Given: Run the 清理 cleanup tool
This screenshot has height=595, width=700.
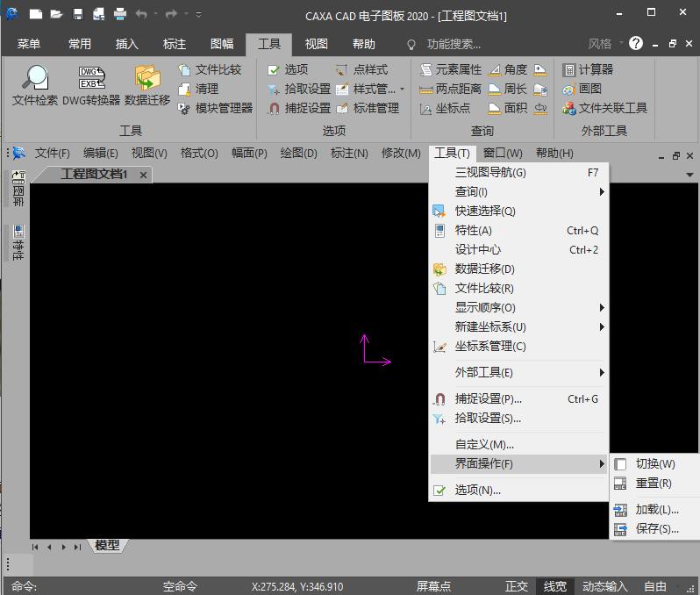Looking at the screenshot, I should click(x=198, y=89).
